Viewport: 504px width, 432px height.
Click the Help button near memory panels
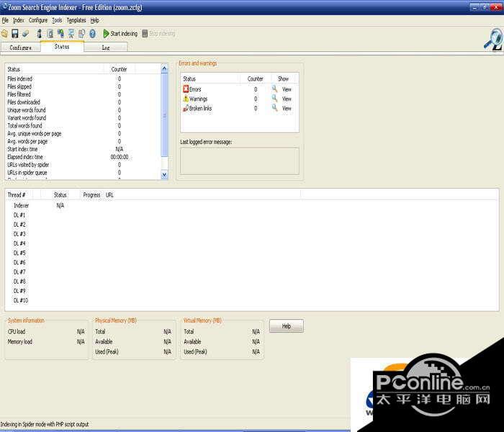click(287, 326)
